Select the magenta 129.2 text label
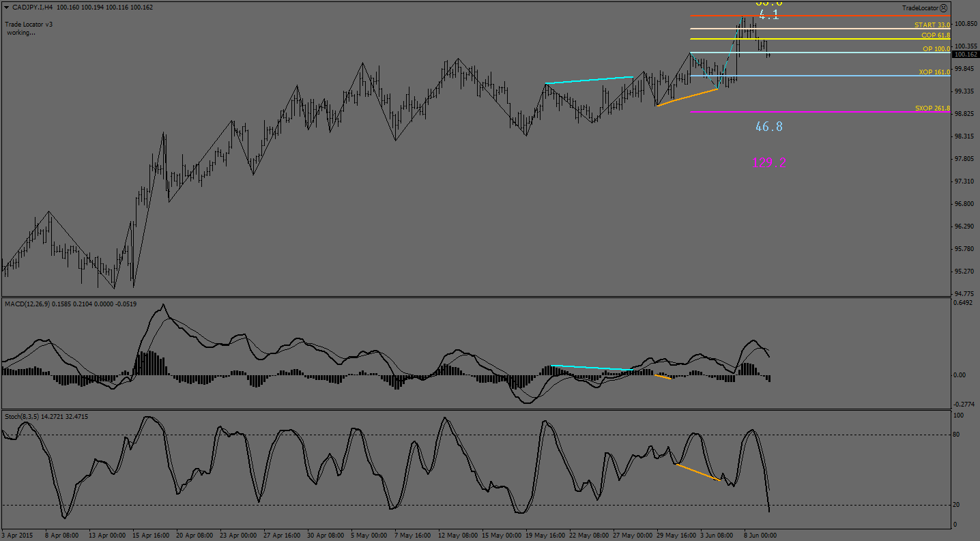This screenshot has width=980, height=541. pos(768,163)
